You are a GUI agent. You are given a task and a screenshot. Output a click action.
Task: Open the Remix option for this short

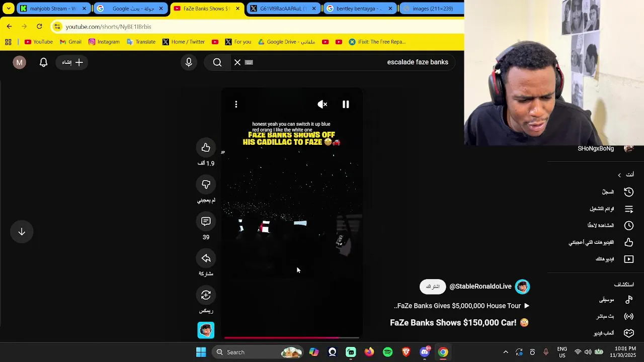click(206, 295)
